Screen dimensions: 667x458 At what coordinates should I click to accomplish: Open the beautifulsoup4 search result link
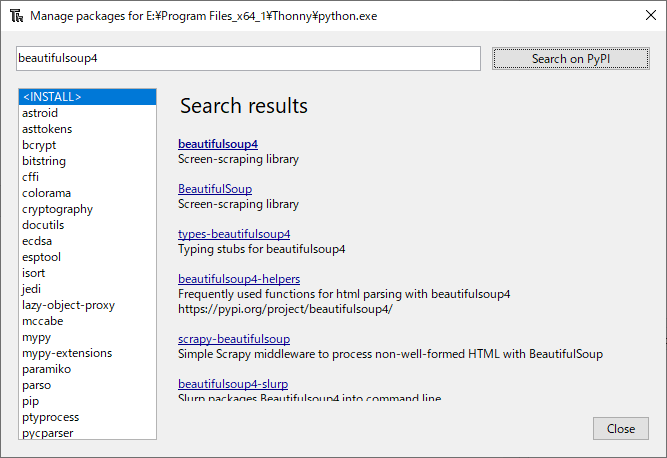(218, 144)
